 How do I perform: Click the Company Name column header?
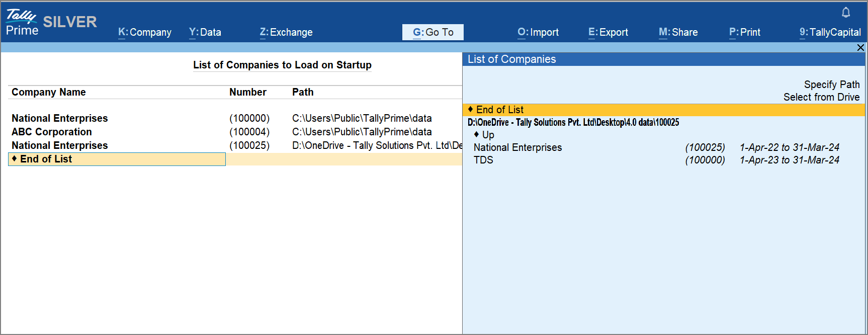pyautogui.click(x=49, y=92)
